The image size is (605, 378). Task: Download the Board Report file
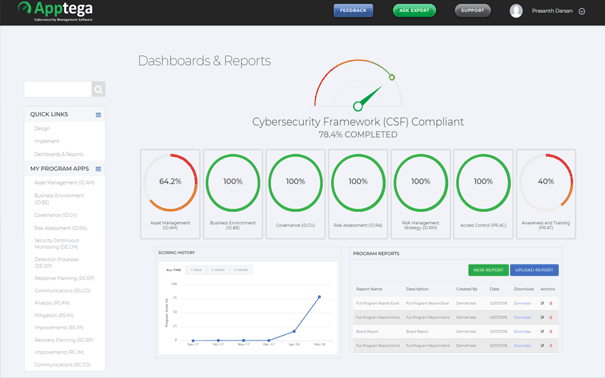[x=522, y=332]
